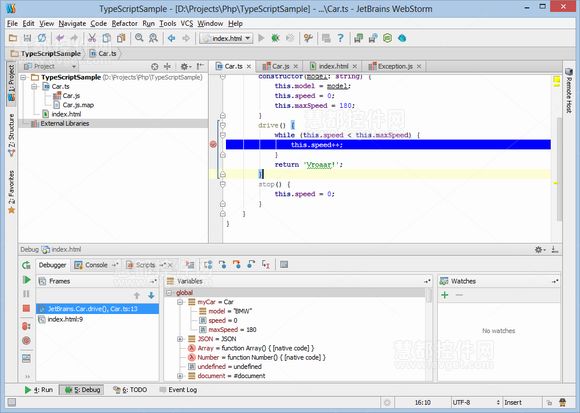Expand JSON variable node
The width and height of the screenshot is (580, 413).
tap(180, 339)
